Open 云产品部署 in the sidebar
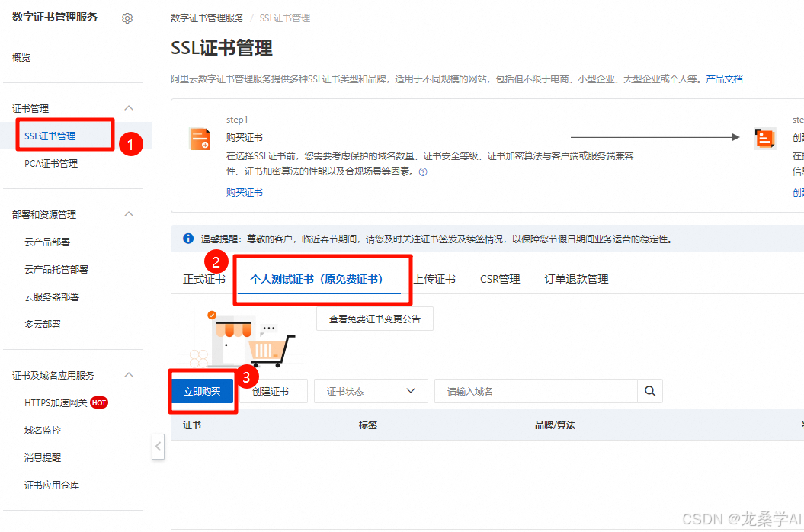The image size is (804, 532). click(x=47, y=242)
